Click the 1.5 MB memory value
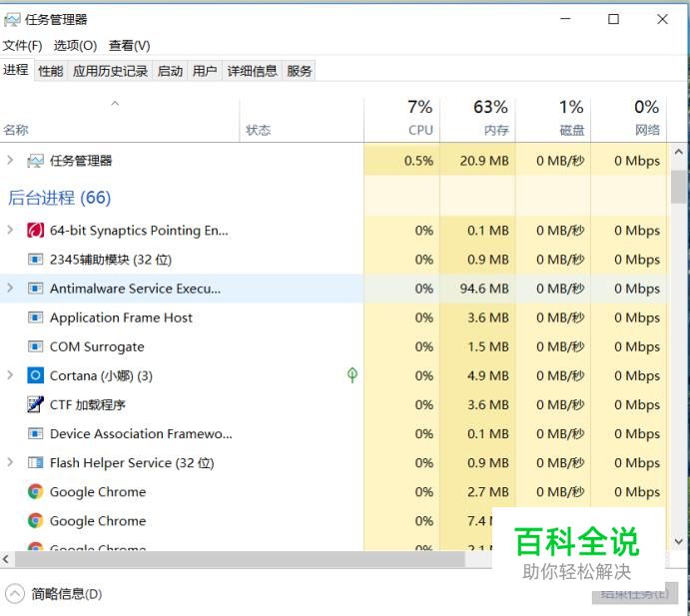The height and width of the screenshot is (616, 690). (488, 346)
